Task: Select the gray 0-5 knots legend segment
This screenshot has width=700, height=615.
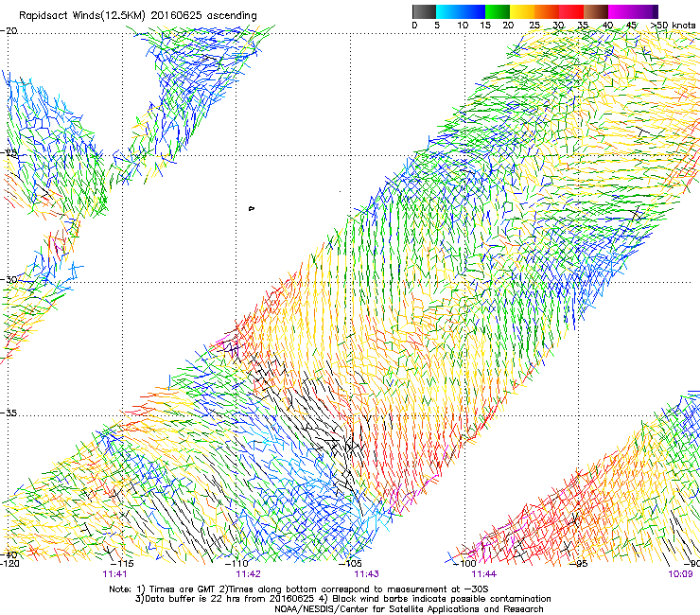Action: (x=424, y=11)
